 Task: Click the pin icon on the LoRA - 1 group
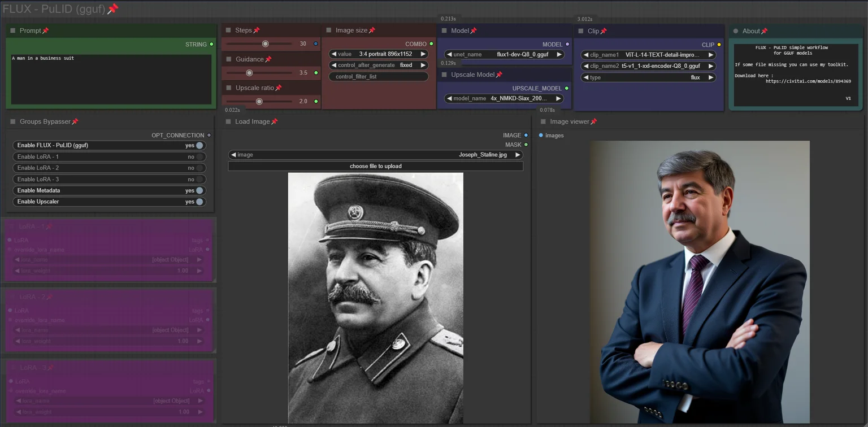click(49, 226)
